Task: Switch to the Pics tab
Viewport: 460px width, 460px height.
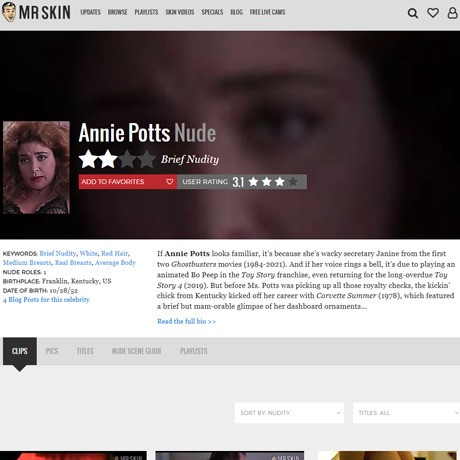Action: 52,351
